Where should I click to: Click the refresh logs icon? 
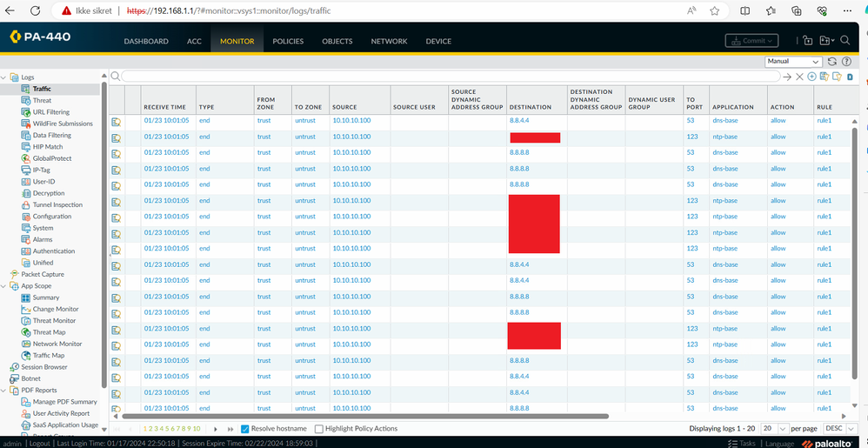(x=832, y=62)
